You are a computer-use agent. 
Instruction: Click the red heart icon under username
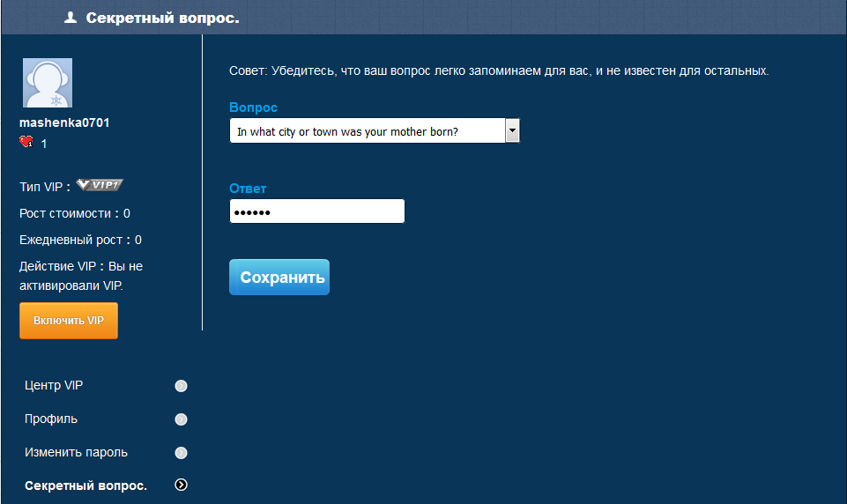point(26,142)
